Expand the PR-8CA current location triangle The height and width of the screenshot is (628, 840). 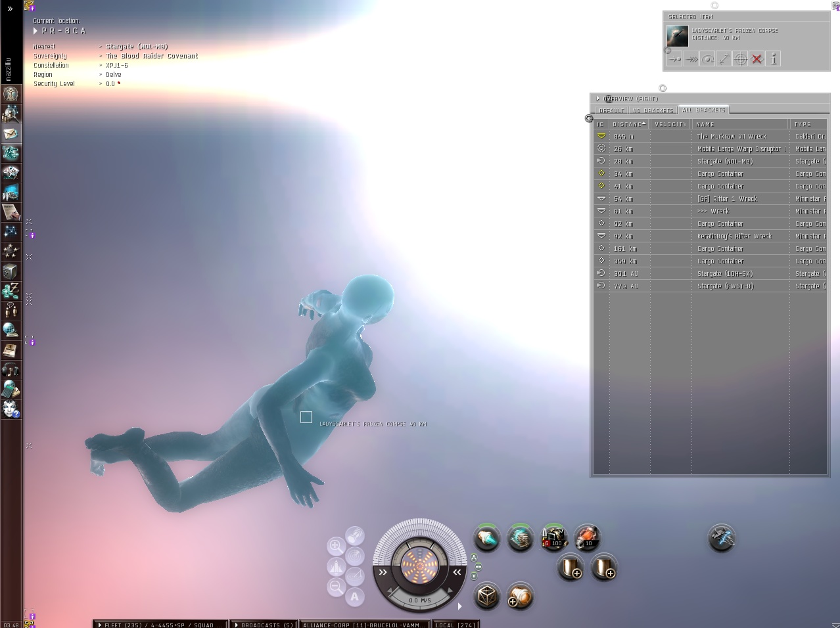(35, 31)
